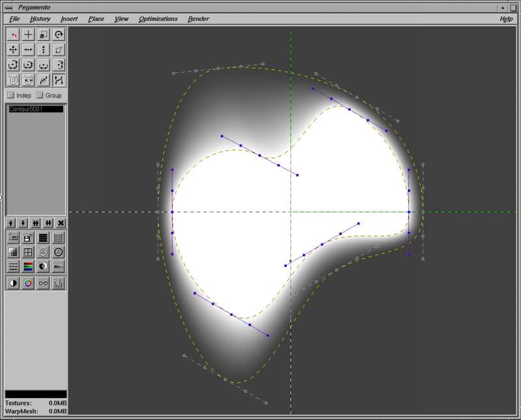Click the histogram bars icon
521x420 pixels.
(x=59, y=283)
